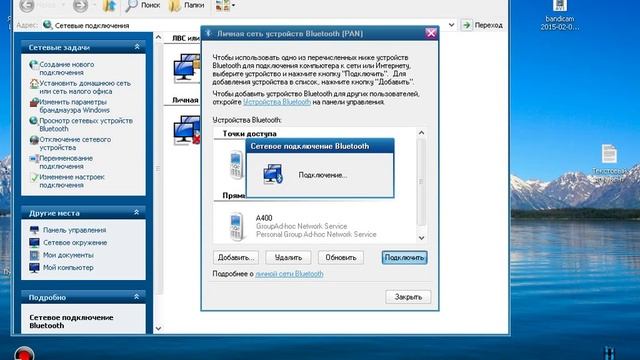Viewport: 640px width, 360px height.
Task: Click Переименование подключения link
Action: pyautogui.click(x=66, y=162)
